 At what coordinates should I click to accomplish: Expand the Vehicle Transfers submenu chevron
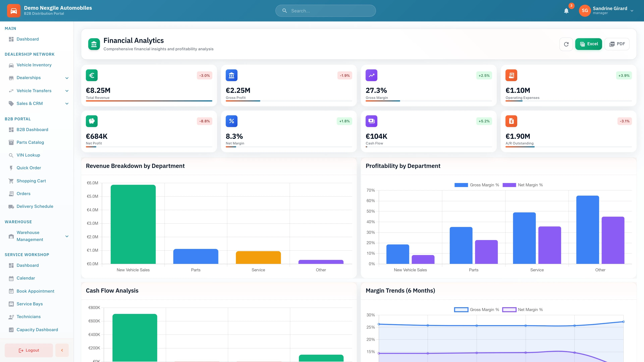point(67,91)
